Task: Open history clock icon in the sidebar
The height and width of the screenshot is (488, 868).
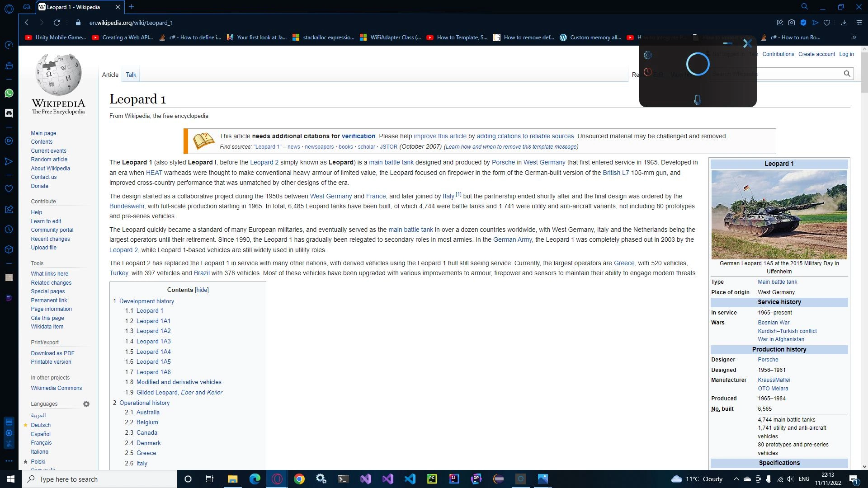Action: coord(9,230)
